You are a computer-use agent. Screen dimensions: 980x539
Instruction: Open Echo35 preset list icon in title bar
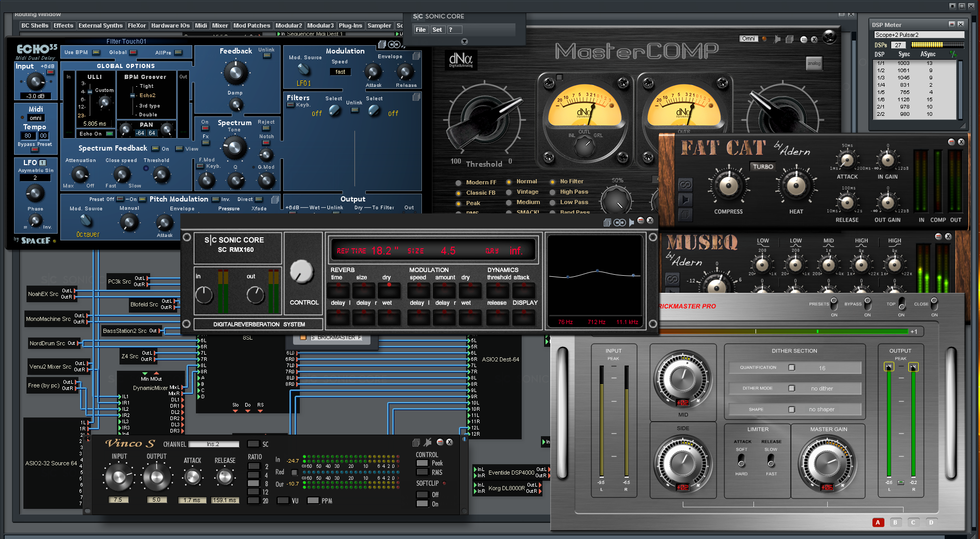pos(382,45)
